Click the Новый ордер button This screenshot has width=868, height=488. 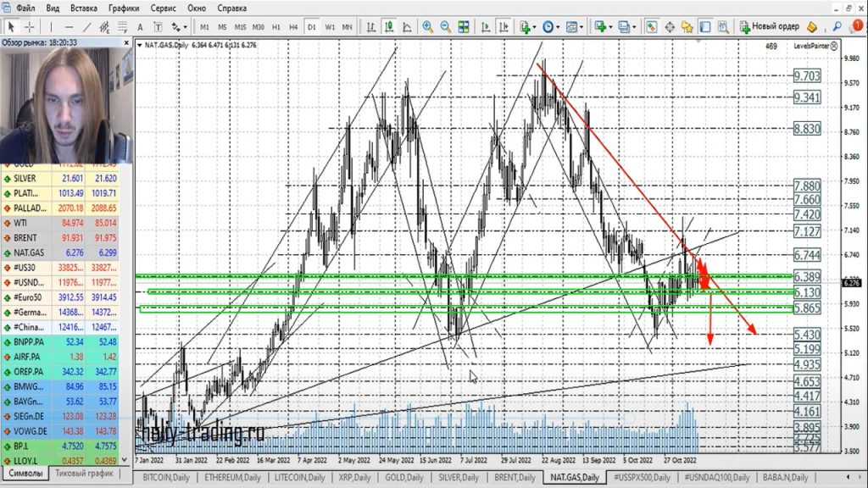[770, 27]
